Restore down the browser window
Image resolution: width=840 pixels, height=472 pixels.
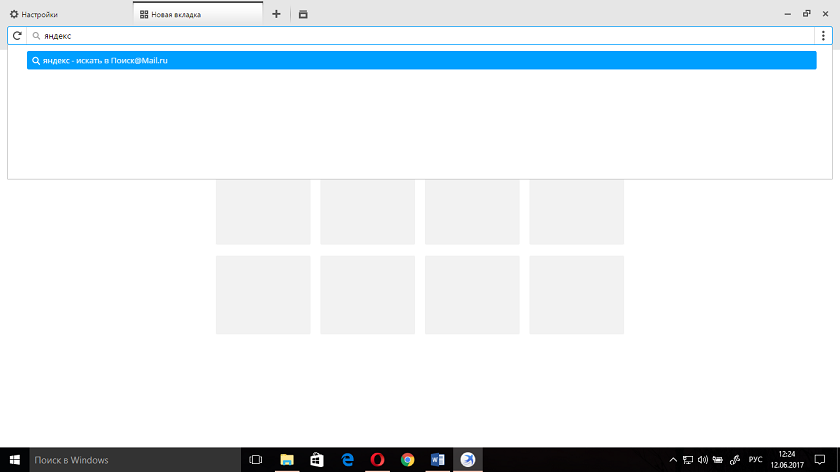[807, 14]
